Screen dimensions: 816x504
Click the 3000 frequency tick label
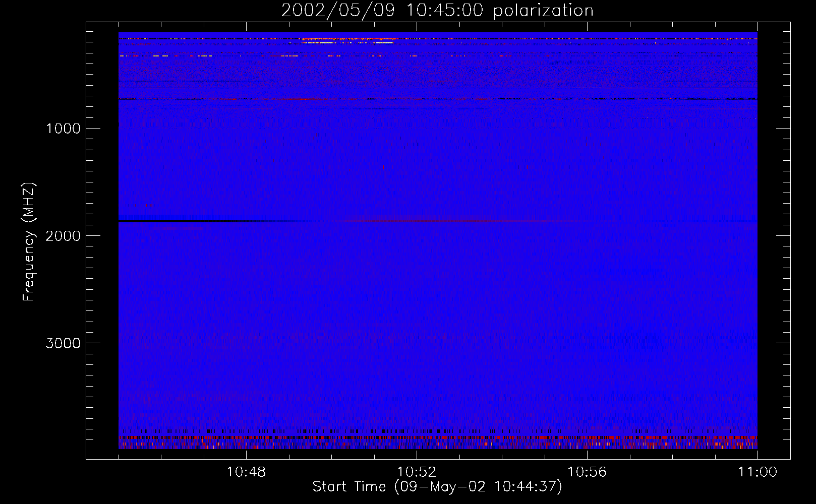63,343
